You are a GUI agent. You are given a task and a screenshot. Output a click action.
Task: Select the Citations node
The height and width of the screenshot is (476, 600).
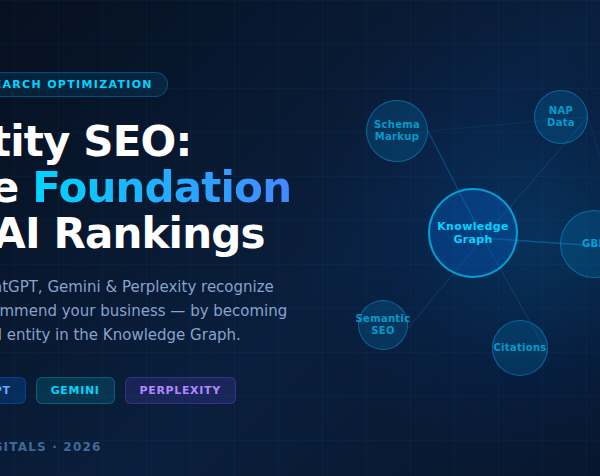[520, 347]
